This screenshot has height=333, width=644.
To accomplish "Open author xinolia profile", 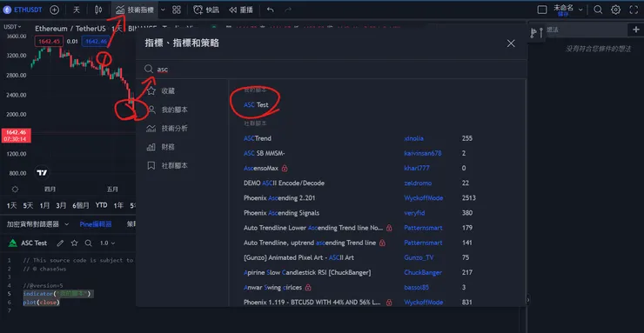I will 413,138.
